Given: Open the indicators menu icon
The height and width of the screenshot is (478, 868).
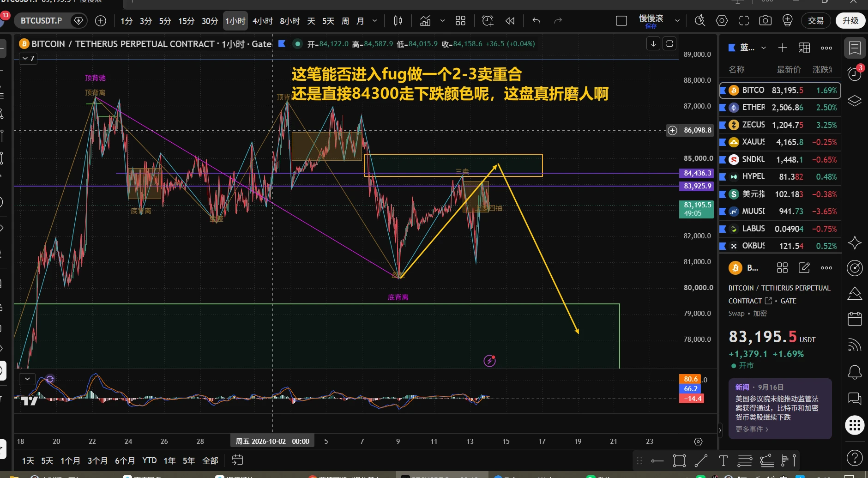Looking at the screenshot, I should 425,21.
